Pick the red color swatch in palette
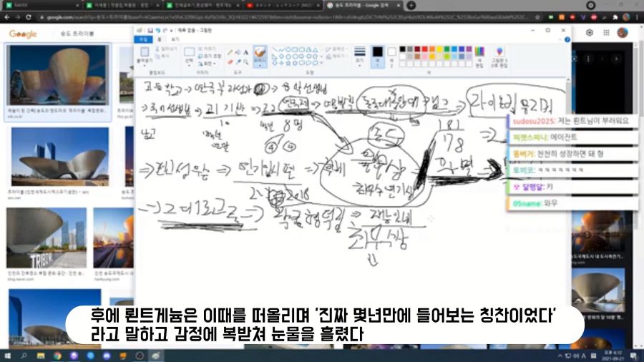 click(424, 49)
